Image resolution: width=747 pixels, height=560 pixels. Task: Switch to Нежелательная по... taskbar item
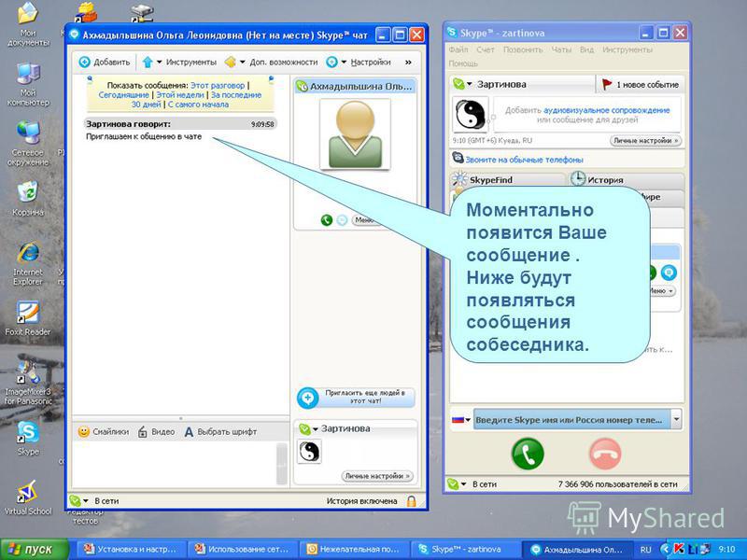coord(353,549)
